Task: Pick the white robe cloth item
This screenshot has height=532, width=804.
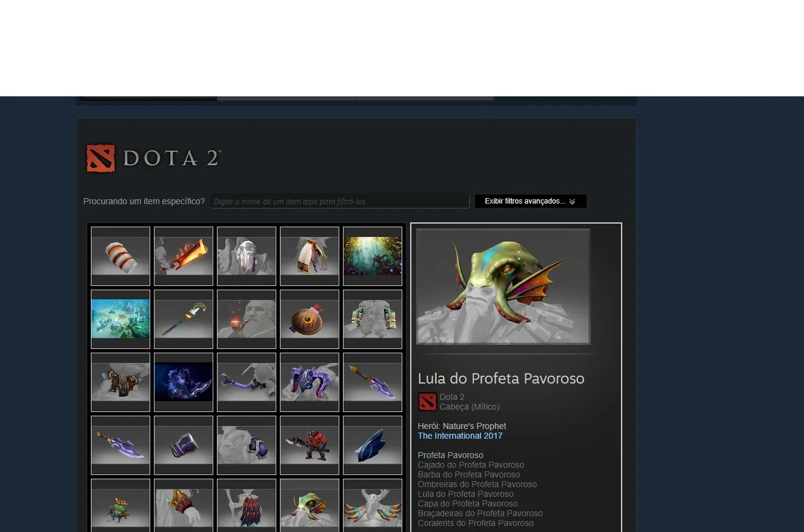Action: pos(310,256)
